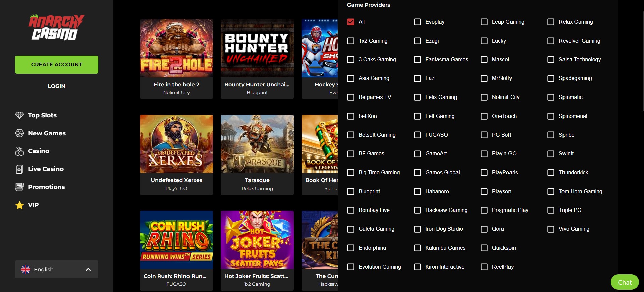Click the Live Casino card icon

[x=19, y=169]
